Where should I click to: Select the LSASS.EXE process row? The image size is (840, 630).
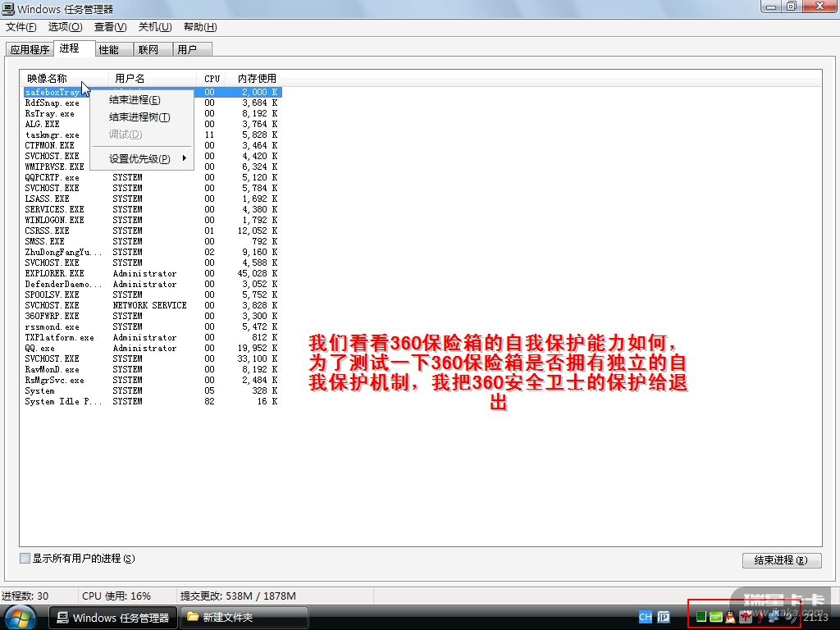click(152, 199)
